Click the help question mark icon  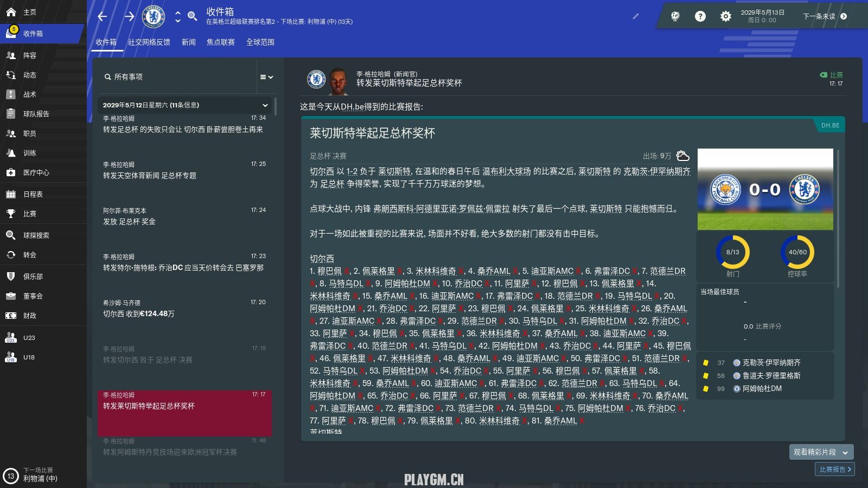click(x=700, y=16)
